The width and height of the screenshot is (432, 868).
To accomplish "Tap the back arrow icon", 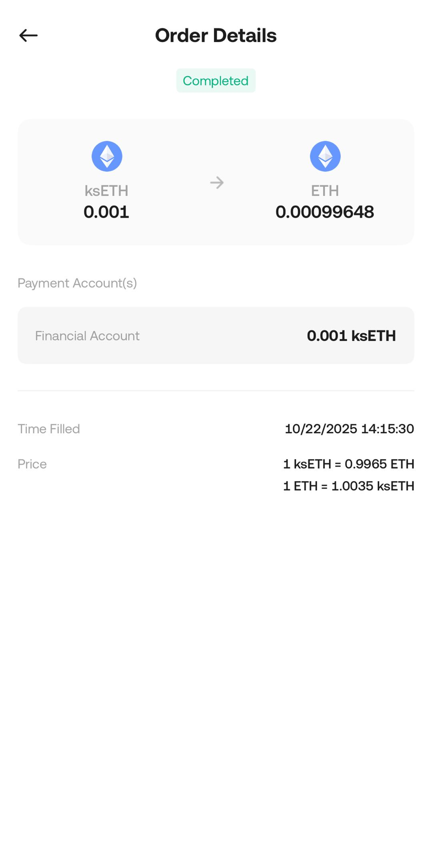I will (x=28, y=36).
